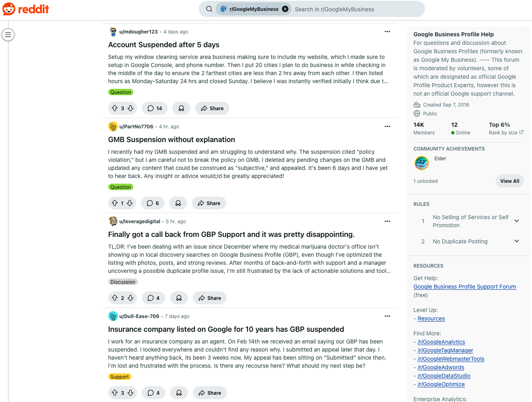Open the hamburger sidebar menu
Screen dimensions: 532x402
[x=8, y=35]
